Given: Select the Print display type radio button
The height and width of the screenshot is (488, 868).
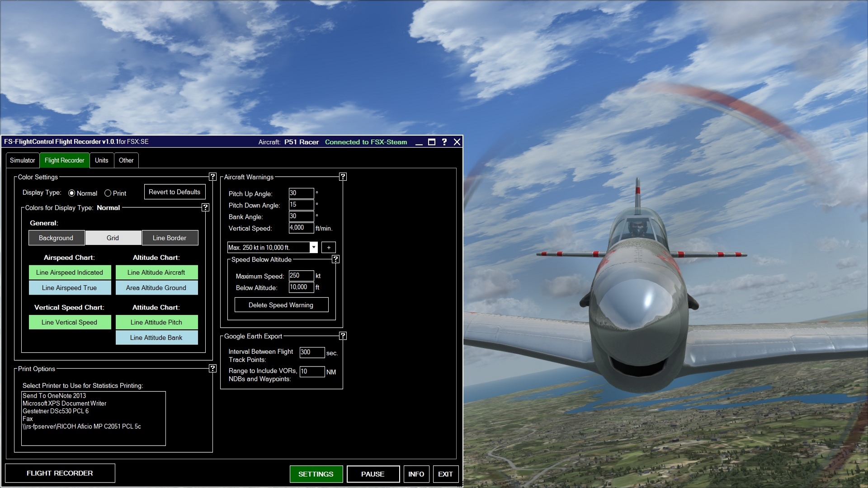Looking at the screenshot, I should point(108,192).
